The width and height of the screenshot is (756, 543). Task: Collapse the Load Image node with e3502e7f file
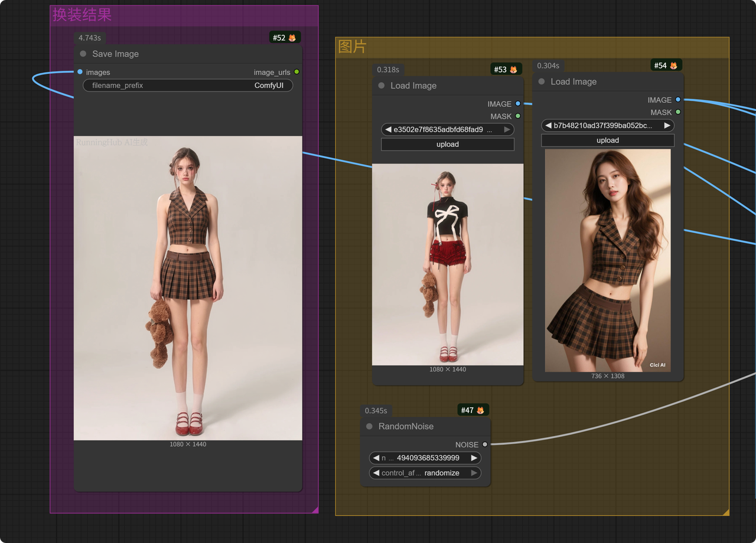(x=382, y=86)
